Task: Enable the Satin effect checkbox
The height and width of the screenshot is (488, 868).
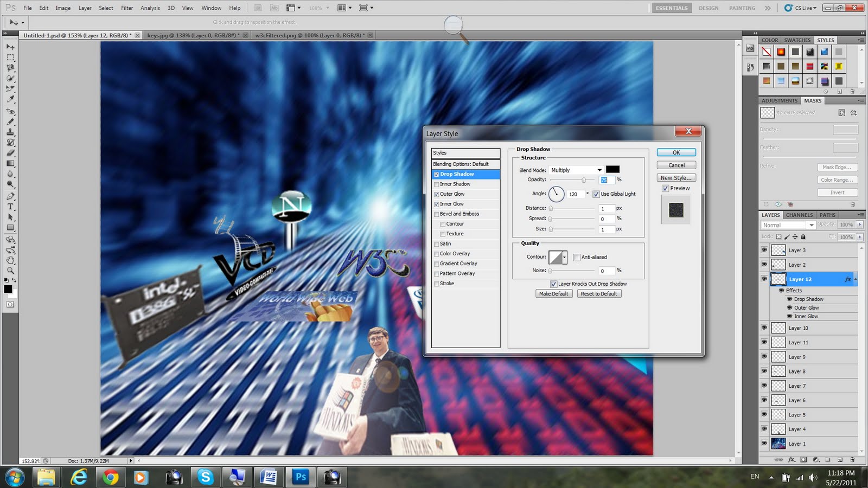Action: point(437,244)
